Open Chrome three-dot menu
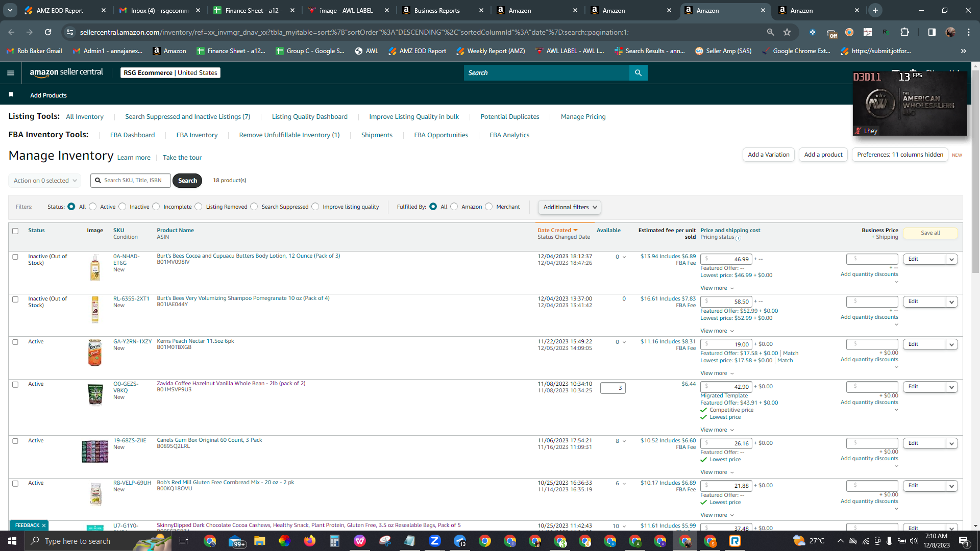The height and width of the screenshot is (551, 980). coord(969,32)
